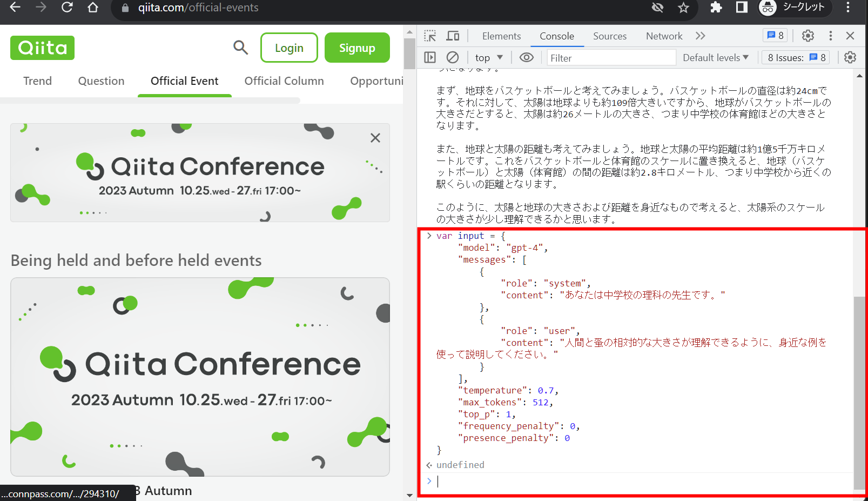Open the Official Column tab
This screenshot has width=868, height=501.
[x=284, y=81]
